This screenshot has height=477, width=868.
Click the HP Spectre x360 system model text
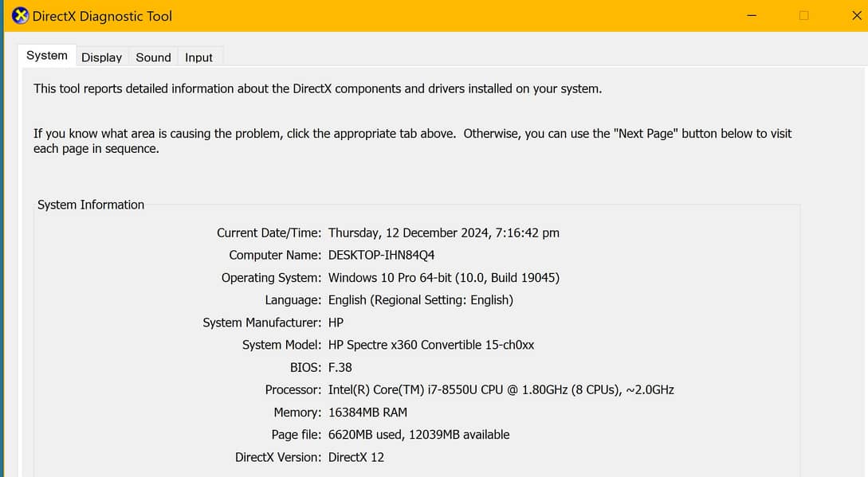pos(430,345)
